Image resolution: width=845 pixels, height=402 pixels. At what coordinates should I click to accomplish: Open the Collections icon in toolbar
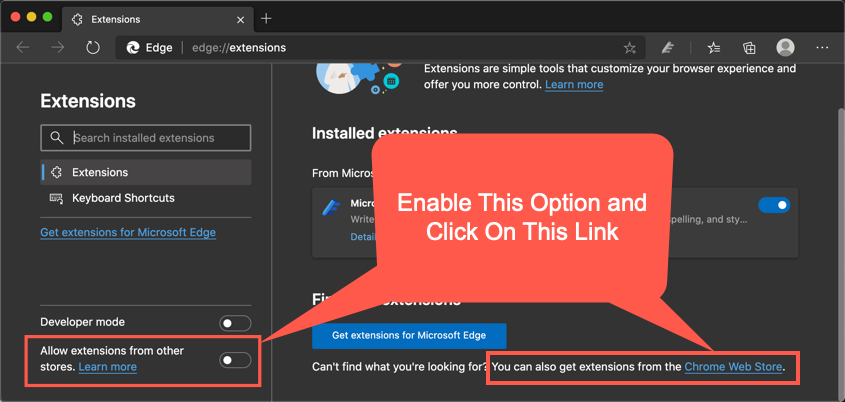[749, 47]
